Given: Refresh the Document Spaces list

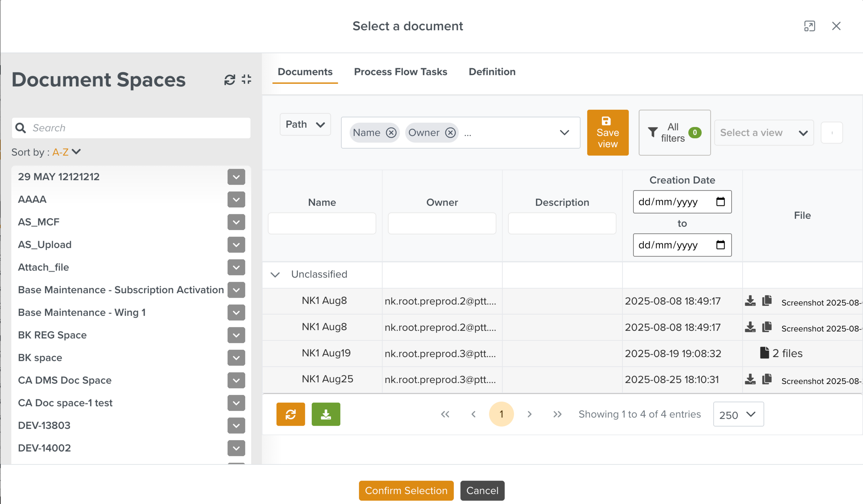Looking at the screenshot, I should (230, 80).
